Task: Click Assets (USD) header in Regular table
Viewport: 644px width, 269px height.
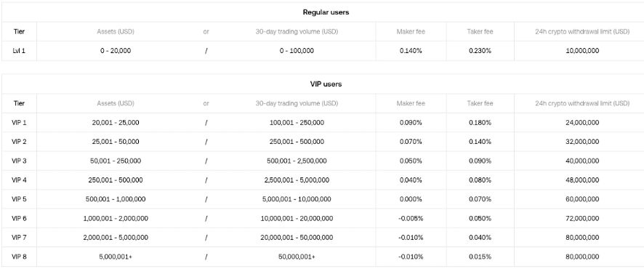Action: 116,31
